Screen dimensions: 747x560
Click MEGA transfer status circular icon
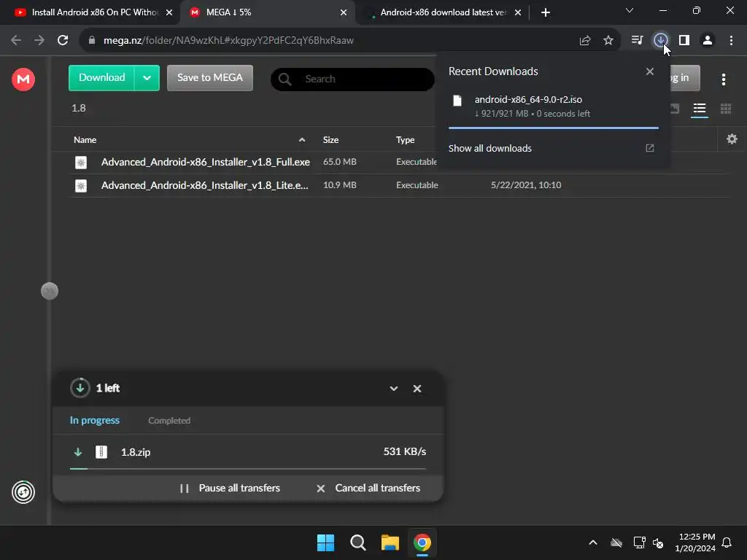pyautogui.click(x=23, y=492)
